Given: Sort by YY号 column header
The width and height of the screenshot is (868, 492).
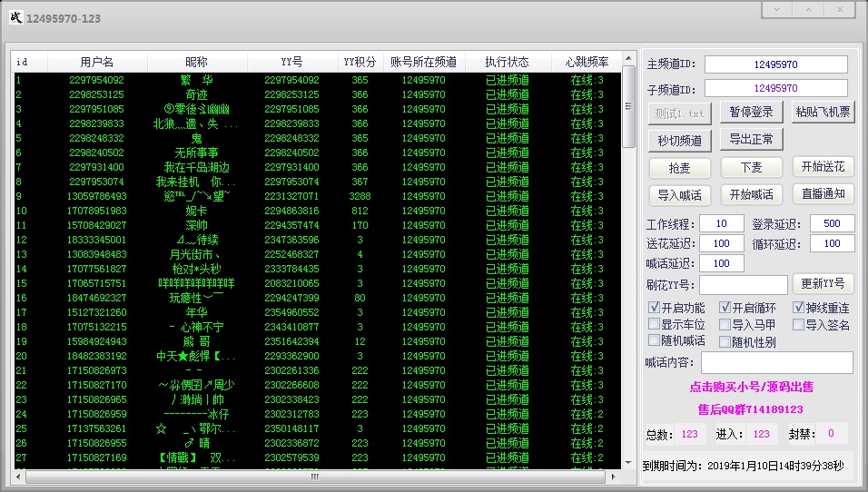Looking at the screenshot, I should [292, 62].
